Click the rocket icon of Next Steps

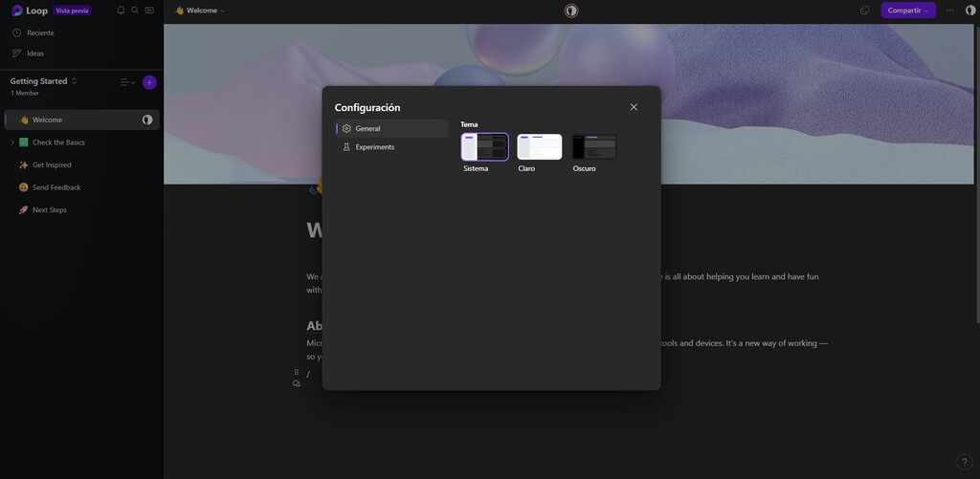pyautogui.click(x=24, y=209)
